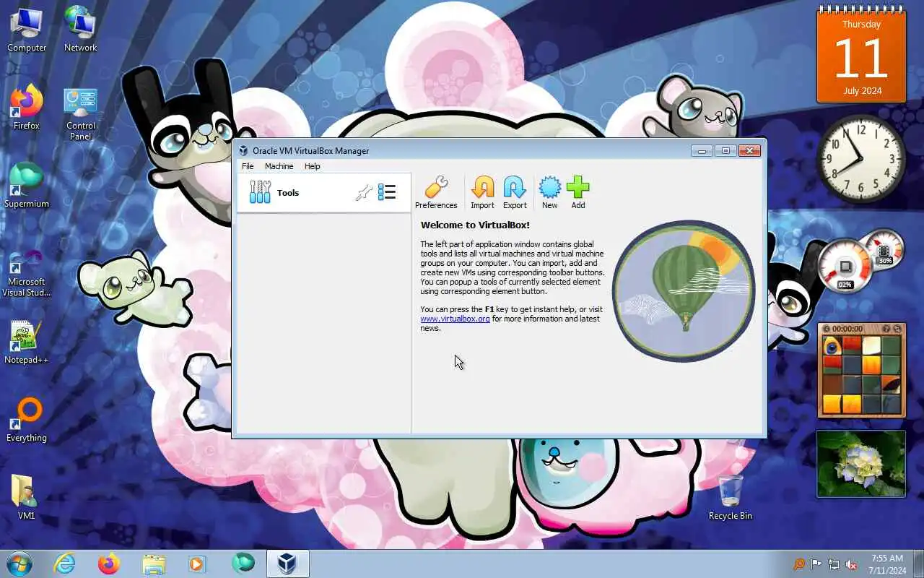The image size is (924, 578).
Task: Create a New virtual machine
Action: tap(549, 192)
